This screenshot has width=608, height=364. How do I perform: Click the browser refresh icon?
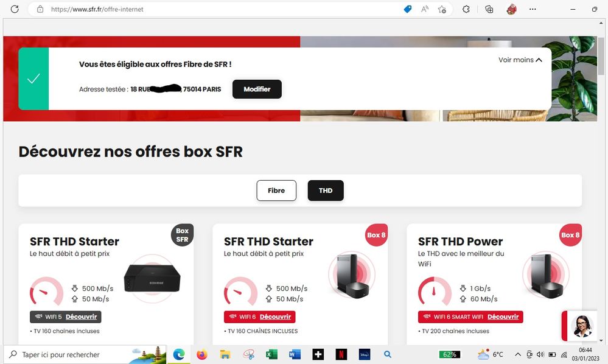coord(15,9)
